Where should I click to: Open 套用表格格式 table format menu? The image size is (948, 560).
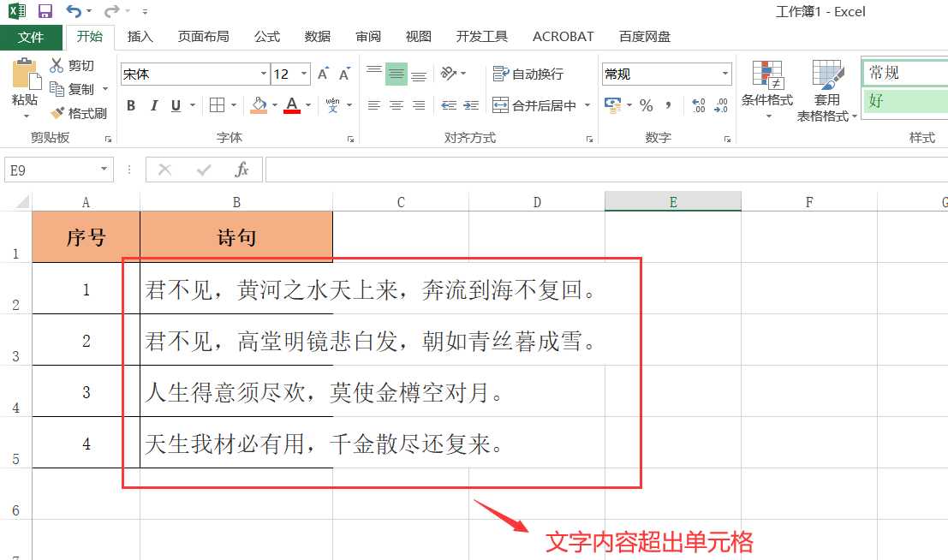826,91
